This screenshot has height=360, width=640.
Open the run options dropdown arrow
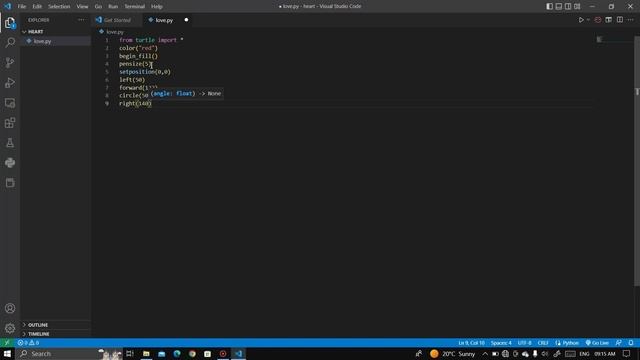588,20
